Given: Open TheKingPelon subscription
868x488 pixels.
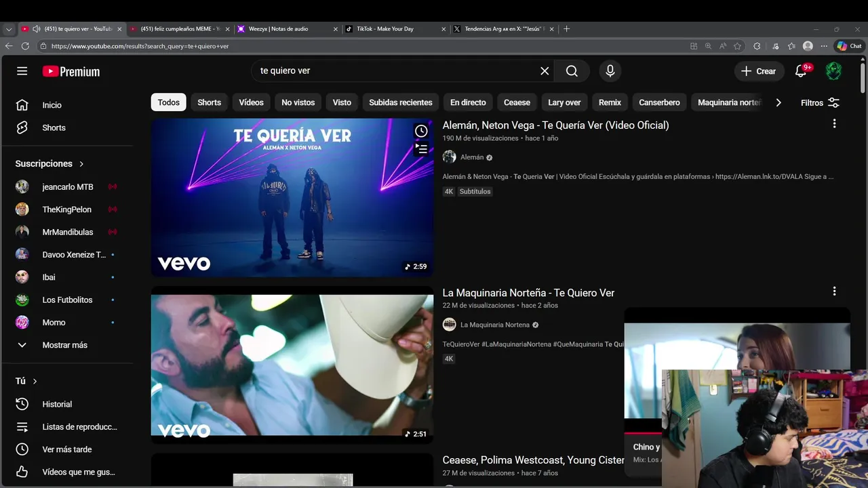Looking at the screenshot, I should point(68,209).
